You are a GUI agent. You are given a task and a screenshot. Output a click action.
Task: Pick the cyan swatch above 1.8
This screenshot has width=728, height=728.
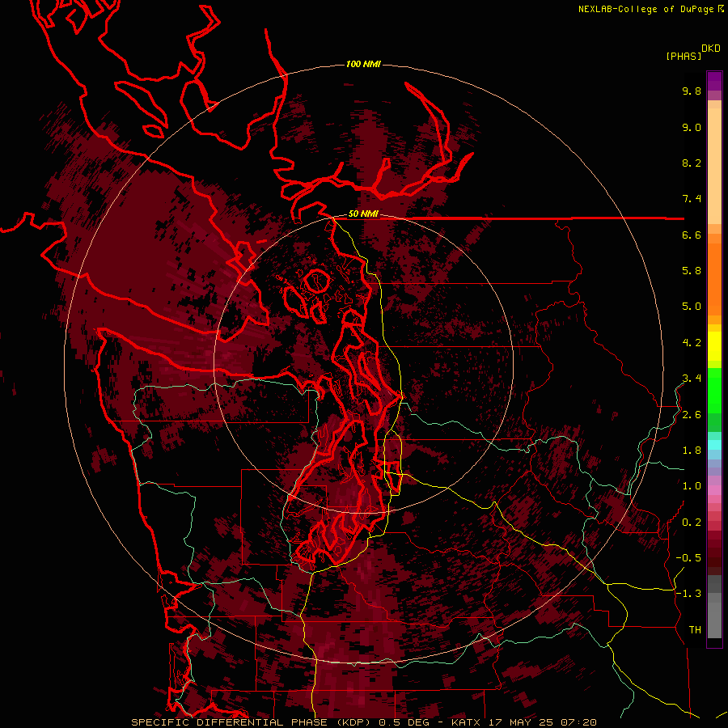point(714,444)
